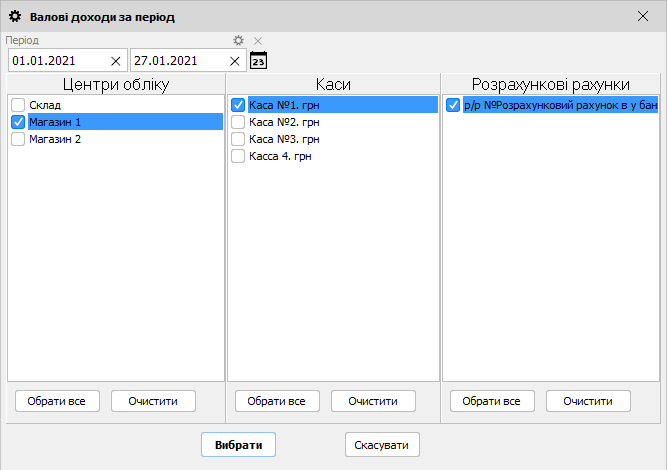Uncheck the Каса №1. грн checkbox
This screenshot has width=667, height=470.
pos(238,105)
